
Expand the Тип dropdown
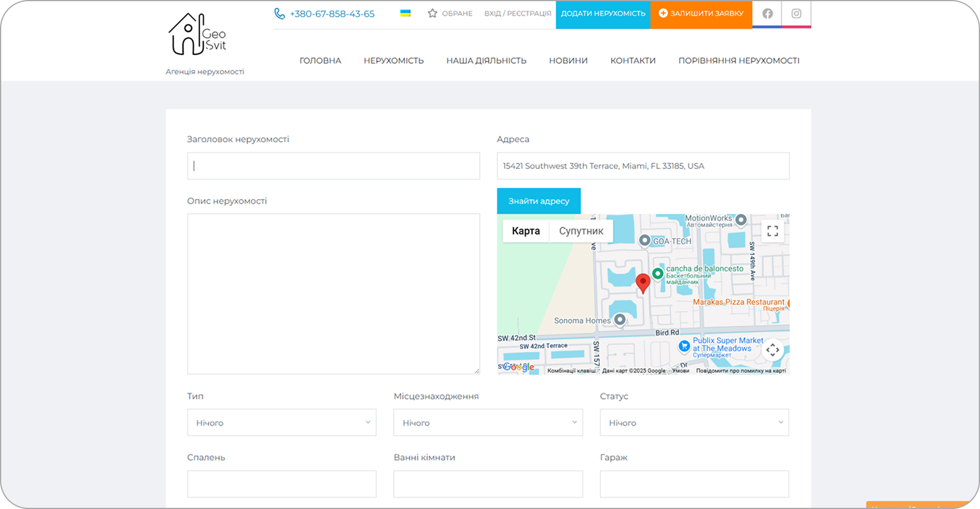click(x=282, y=423)
